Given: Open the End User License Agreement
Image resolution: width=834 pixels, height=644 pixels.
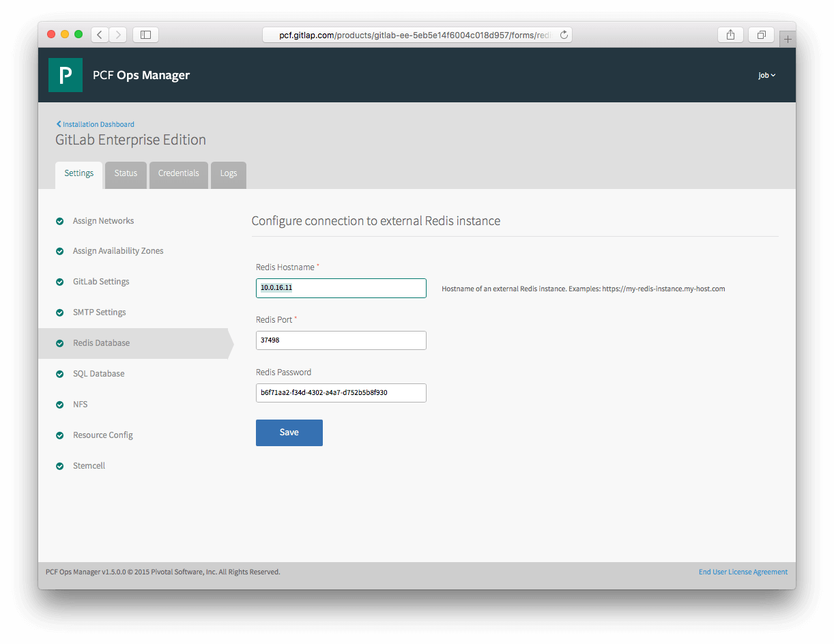Looking at the screenshot, I should point(743,572).
